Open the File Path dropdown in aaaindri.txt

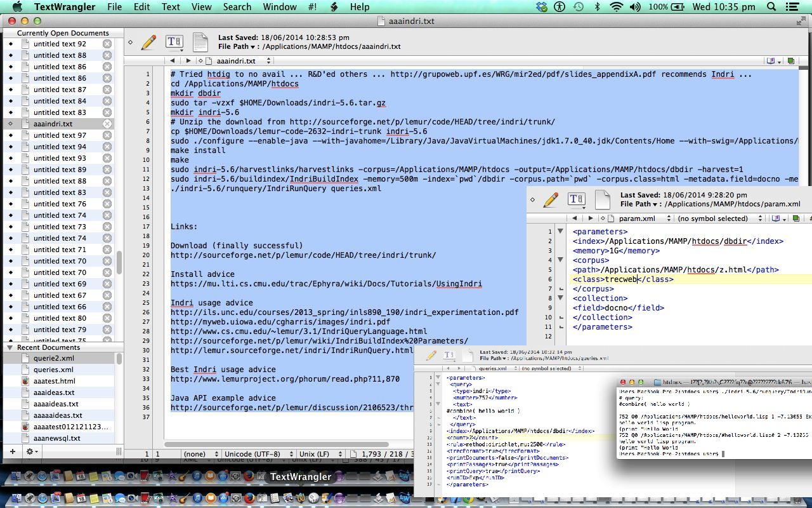coord(236,46)
